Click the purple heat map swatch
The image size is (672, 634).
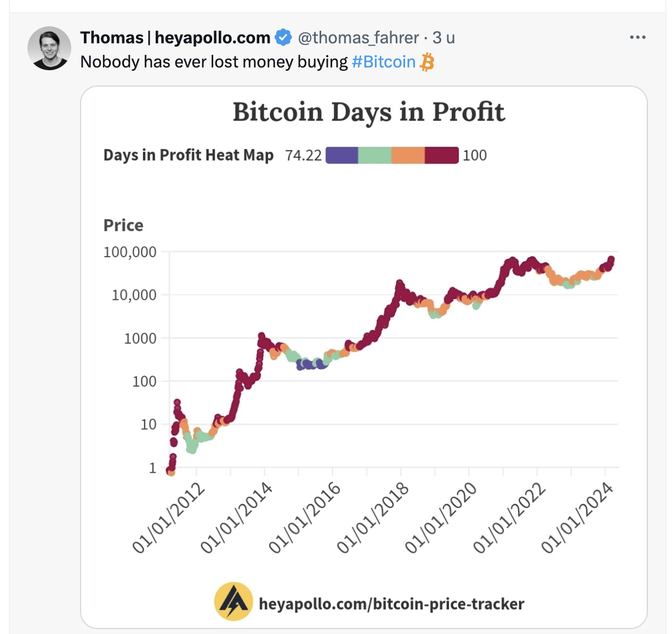coord(342,155)
